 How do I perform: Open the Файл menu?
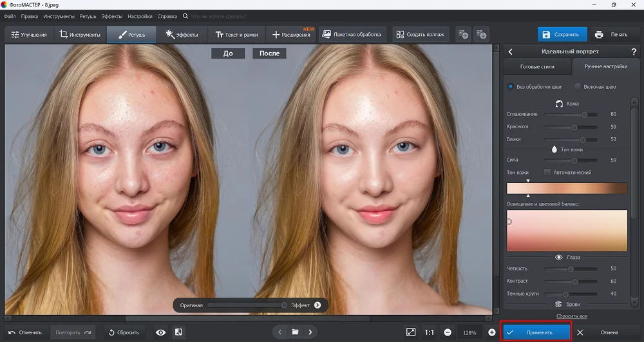(x=10, y=16)
